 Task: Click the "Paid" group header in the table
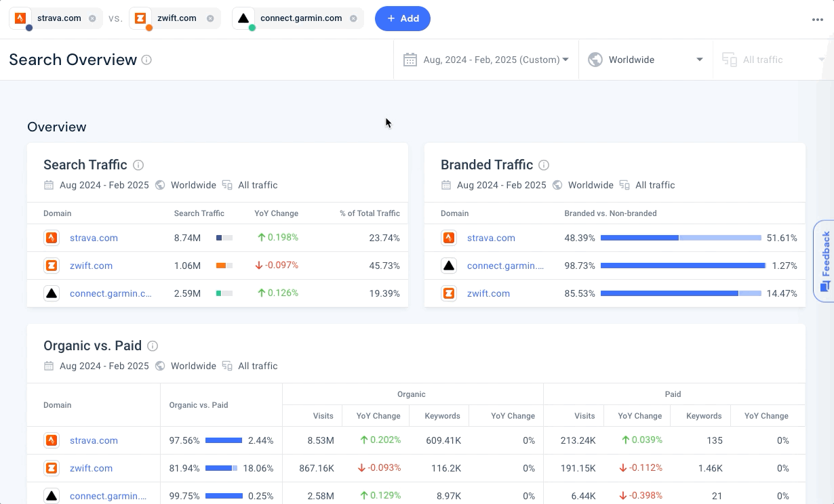(x=673, y=394)
